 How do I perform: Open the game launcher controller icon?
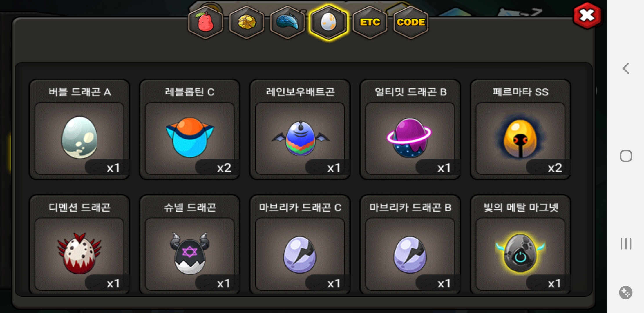tap(626, 293)
